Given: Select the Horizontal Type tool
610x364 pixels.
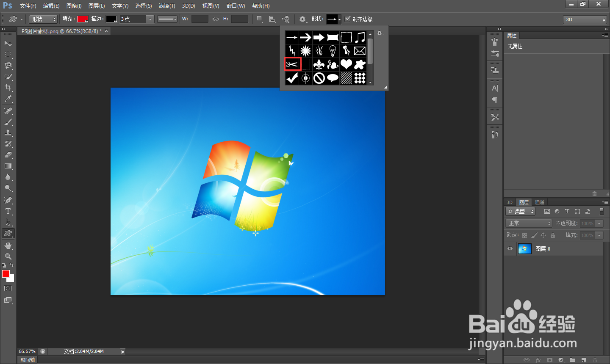Looking at the screenshot, I should 8,211.
